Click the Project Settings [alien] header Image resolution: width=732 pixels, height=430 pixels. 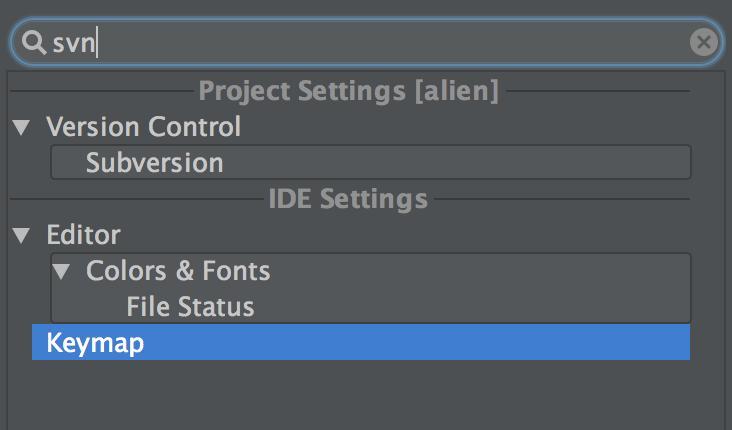(x=348, y=92)
